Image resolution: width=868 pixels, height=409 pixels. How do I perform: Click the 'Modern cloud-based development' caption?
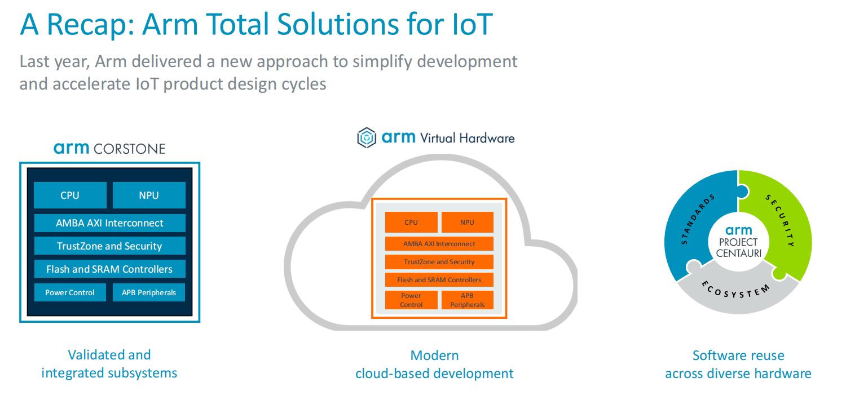coord(434,364)
